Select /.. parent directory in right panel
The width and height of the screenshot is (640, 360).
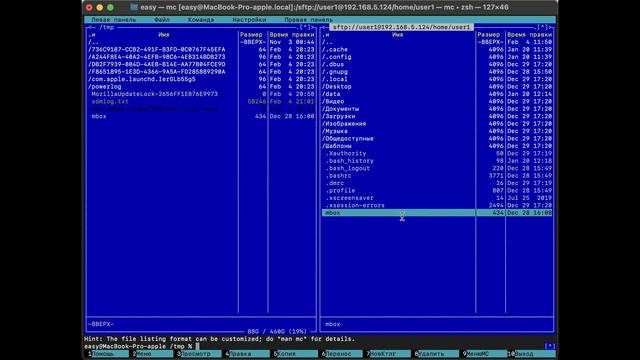pyautogui.click(x=437, y=42)
